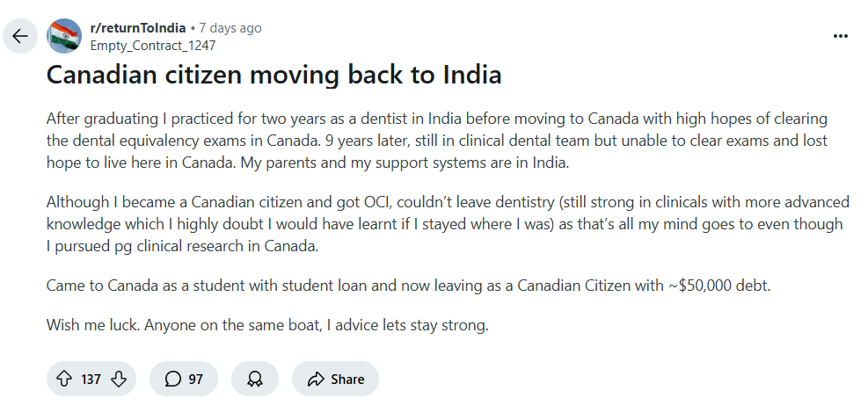
Task: Click the share arrow icon
Action: tap(316, 379)
